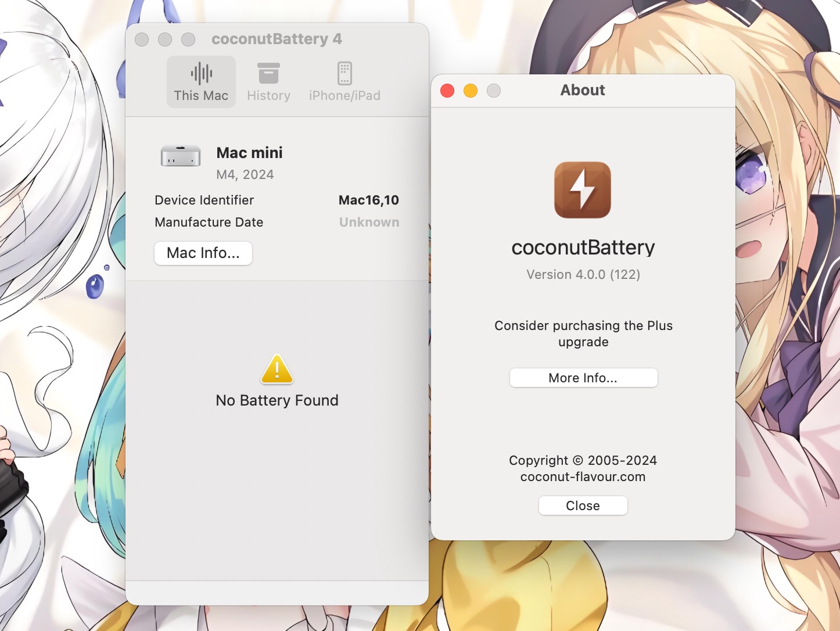Close the About window with red button
The width and height of the screenshot is (840, 631).
coord(447,91)
